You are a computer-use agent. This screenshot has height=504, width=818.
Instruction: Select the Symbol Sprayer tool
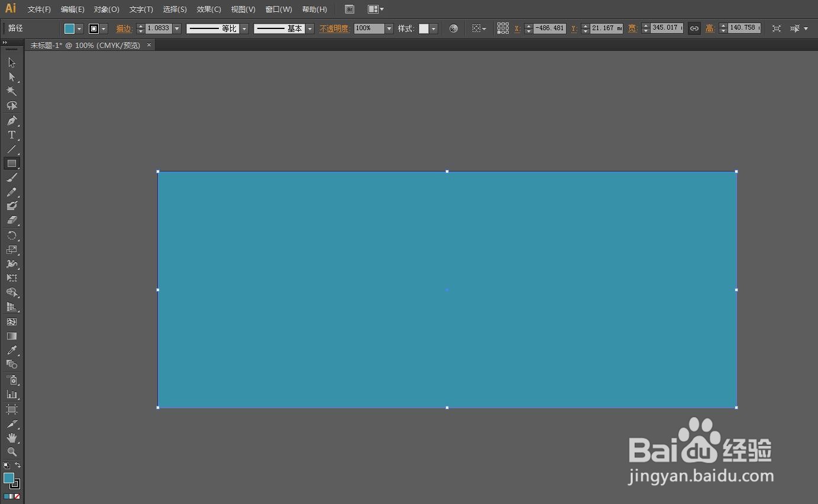click(x=11, y=380)
